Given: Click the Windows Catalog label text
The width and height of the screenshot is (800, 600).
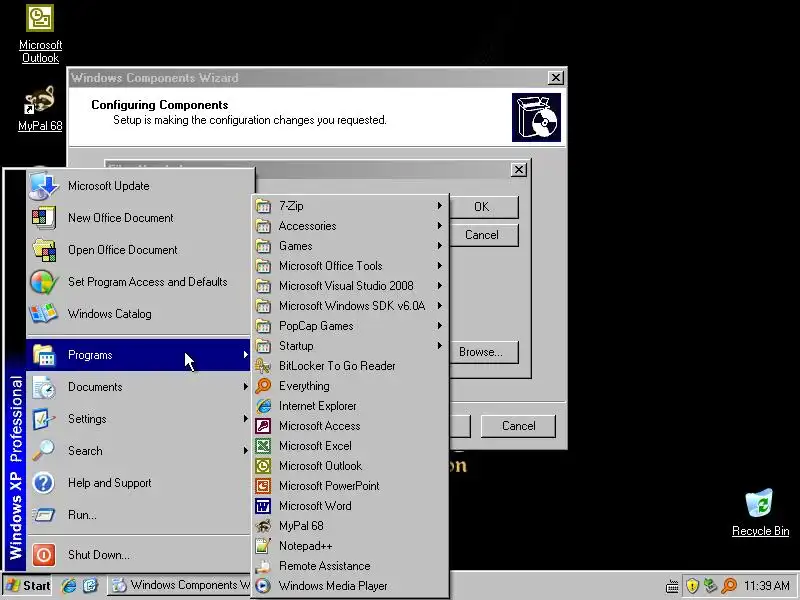Looking at the screenshot, I should point(110,314).
